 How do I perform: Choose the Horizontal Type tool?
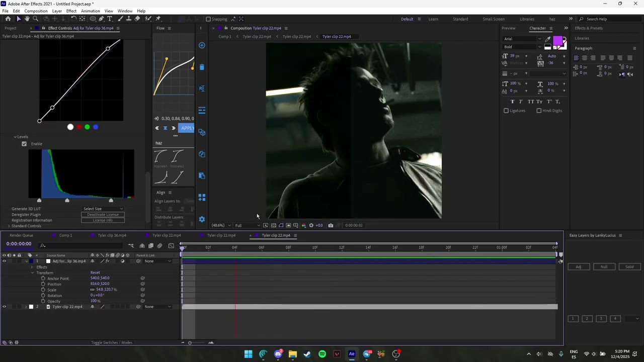(x=110, y=19)
